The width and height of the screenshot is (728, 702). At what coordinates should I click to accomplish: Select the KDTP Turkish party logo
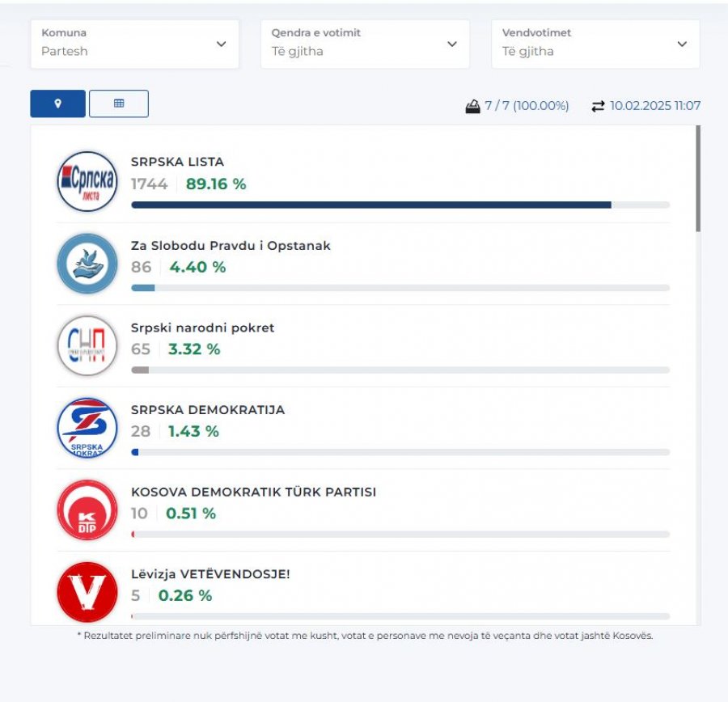[87, 510]
